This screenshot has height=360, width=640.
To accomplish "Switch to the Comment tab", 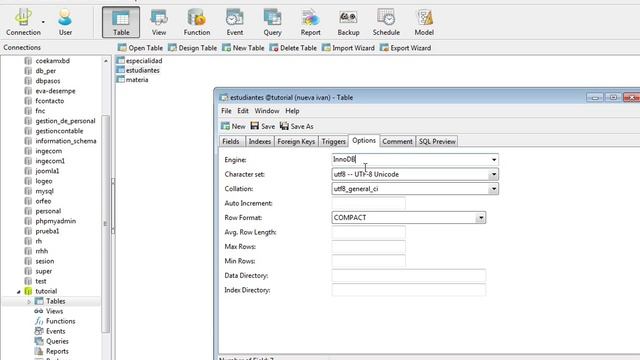I will [x=397, y=141].
